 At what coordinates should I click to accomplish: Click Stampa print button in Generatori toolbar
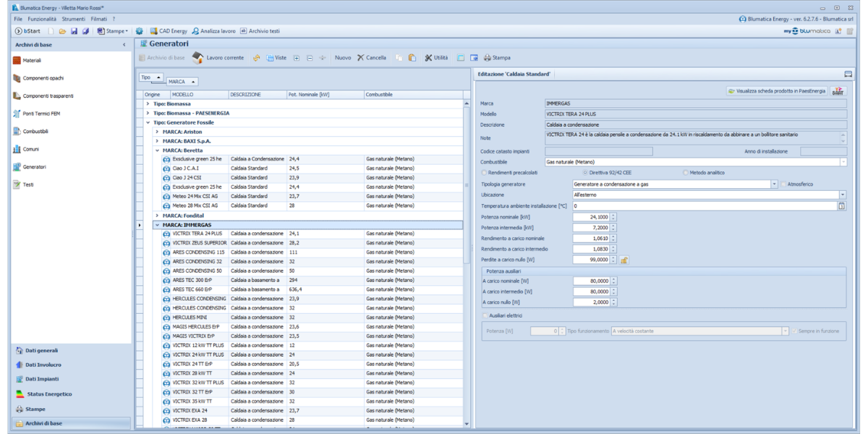point(497,58)
